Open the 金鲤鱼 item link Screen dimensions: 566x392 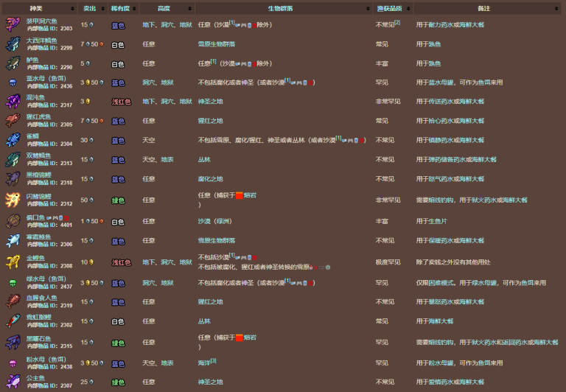(x=35, y=258)
